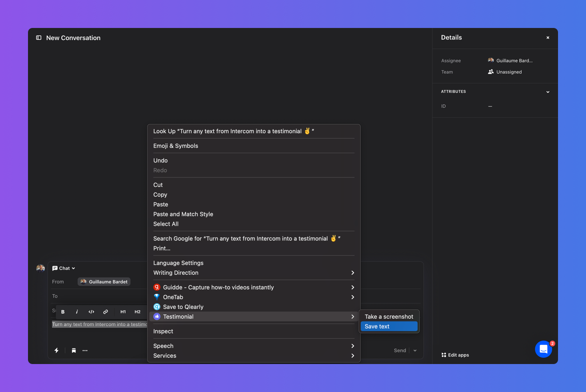
Task: Click Copy in the context menu
Action: (x=254, y=194)
